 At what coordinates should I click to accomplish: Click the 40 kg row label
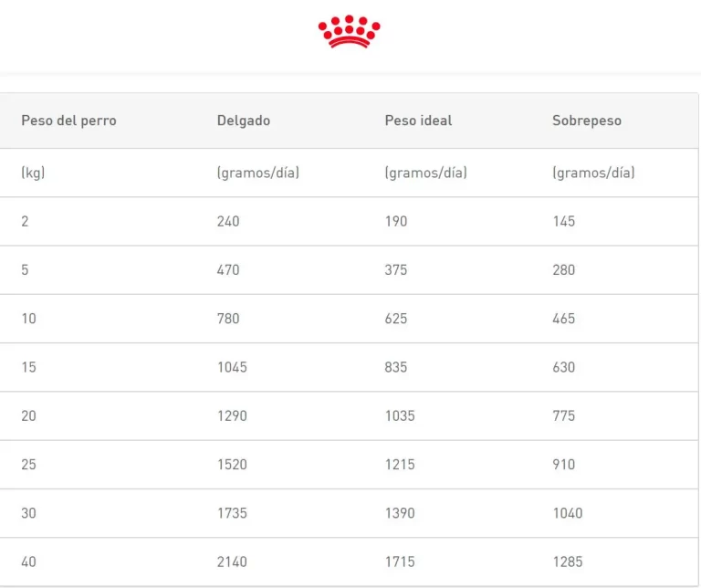(x=28, y=562)
